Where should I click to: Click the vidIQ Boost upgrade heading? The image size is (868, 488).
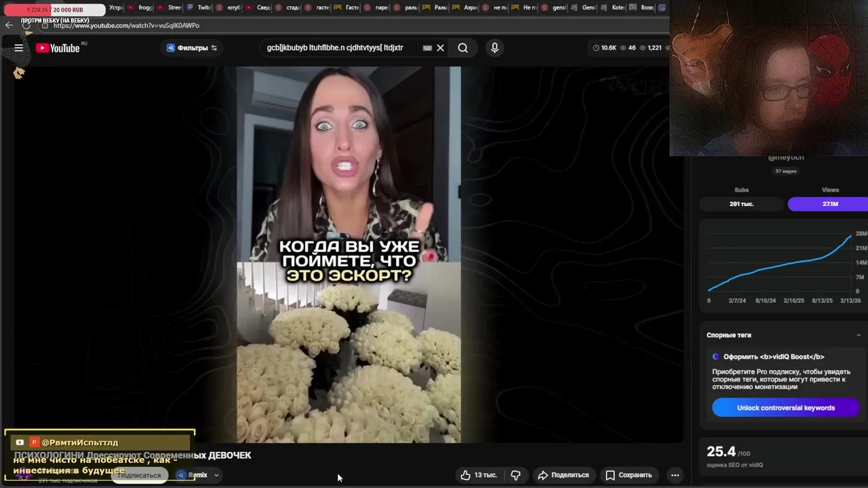point(774,357)
